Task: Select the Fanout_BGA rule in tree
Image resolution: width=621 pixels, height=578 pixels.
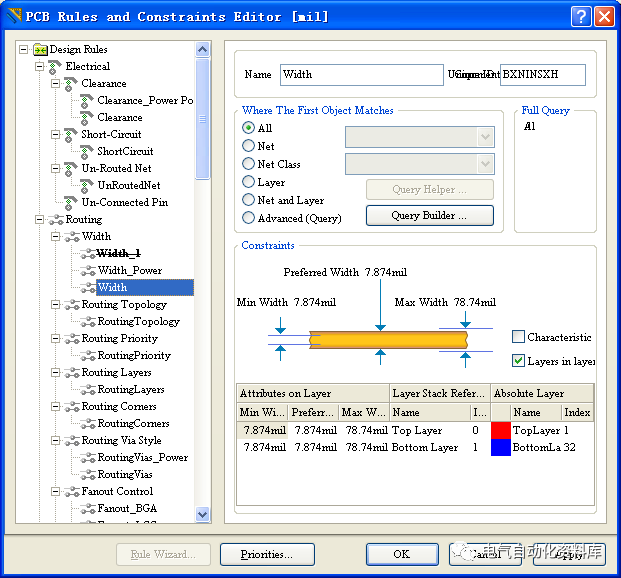Action: [x=127, y=509]
